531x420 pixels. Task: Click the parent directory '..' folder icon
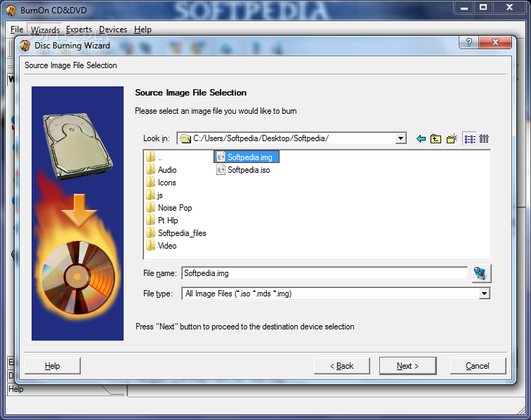(x=151, y=157)
